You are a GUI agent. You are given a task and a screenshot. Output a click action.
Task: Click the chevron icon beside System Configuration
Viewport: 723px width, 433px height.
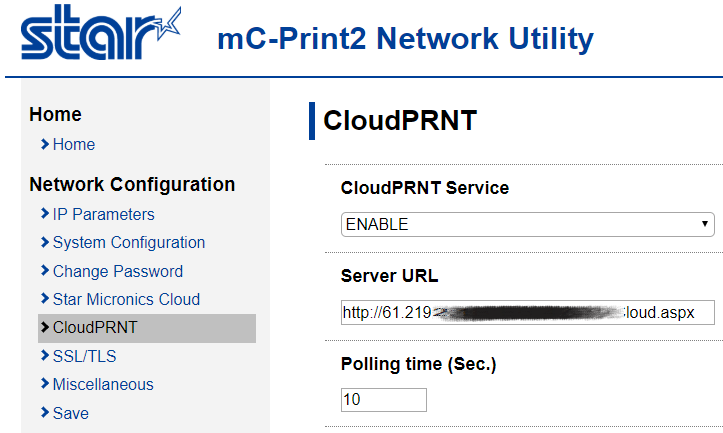coord(45,242)
